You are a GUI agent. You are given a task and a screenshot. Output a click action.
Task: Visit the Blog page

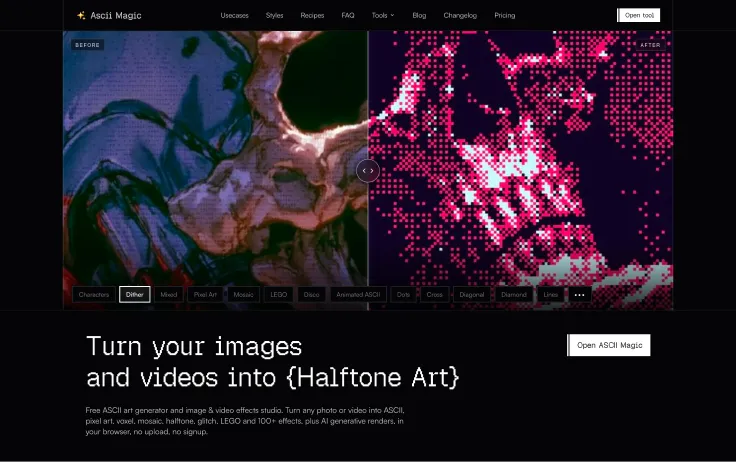(419, 15)
